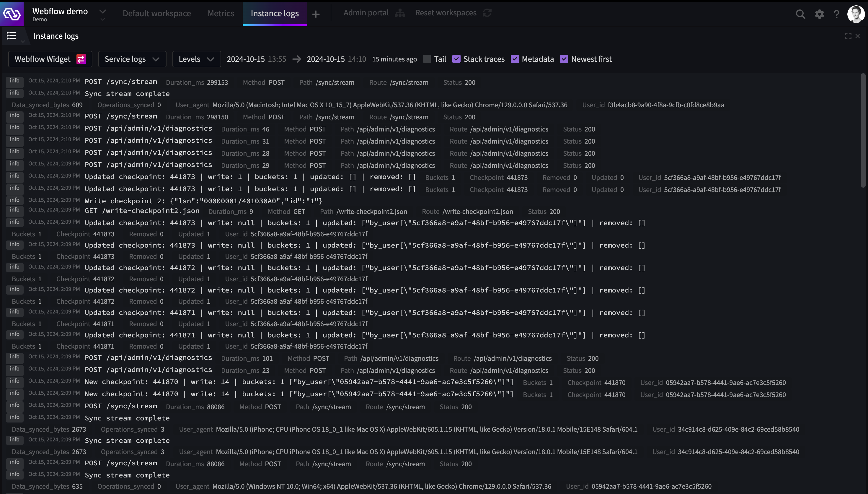Image resolution: width=868 pixels, height=494 pixels.
Task: Click the Admin portal hierarchy icon
Action: pos(400,13)
